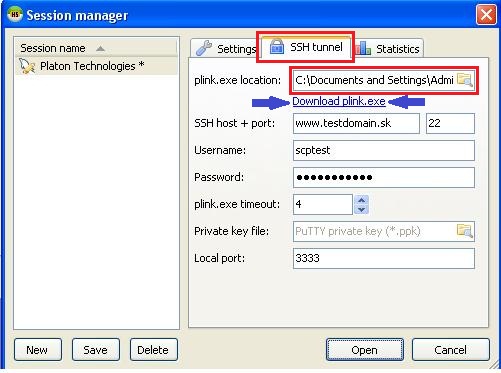501x373 pixels.
Task: Sort sessions via Session name column header
Action: (x=96, y=48)
